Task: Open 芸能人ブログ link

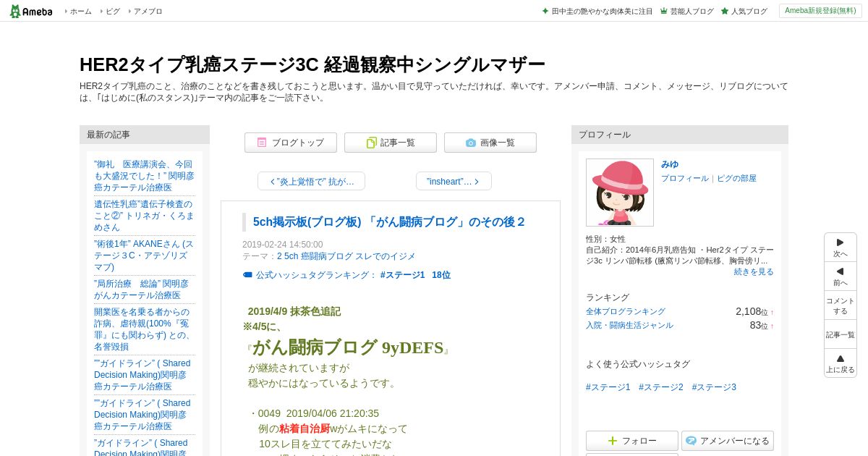Action: click(x=686, y=12)
